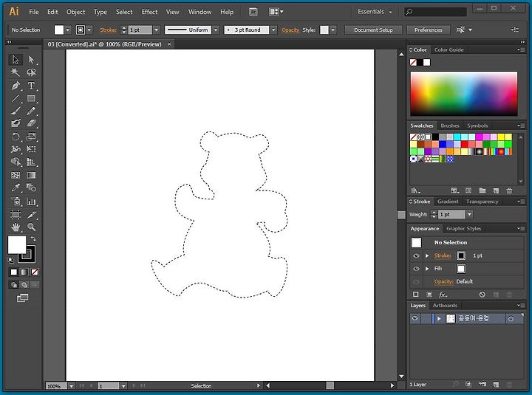Select the Gradient tool
Viewport: 532px width, 395px height.
pos(31,175)
